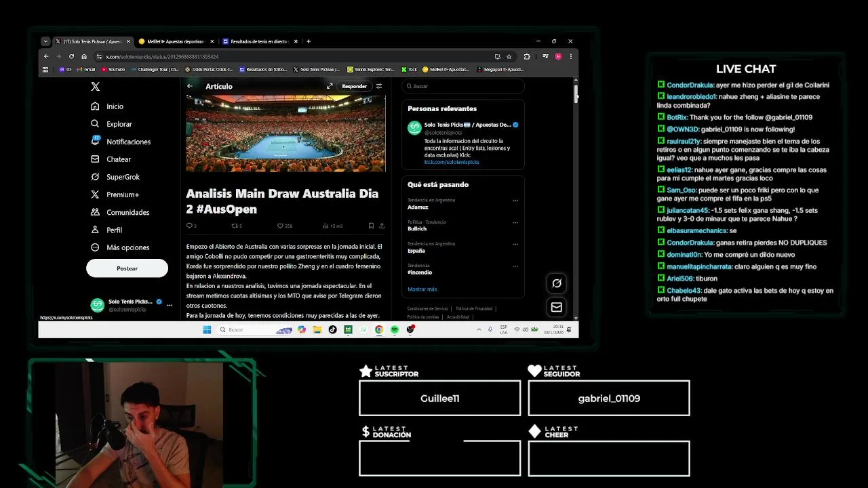Image resolution: width=868 pixels, height=488 pixels.
Task: Open File Explorer from taskbar
Action: tap(317, 329)
